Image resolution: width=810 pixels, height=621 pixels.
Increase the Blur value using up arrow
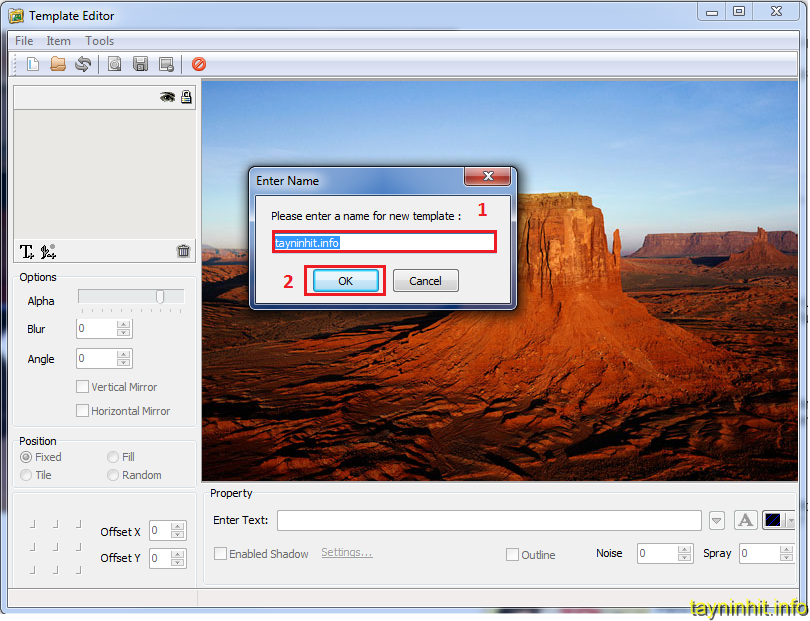123,324
